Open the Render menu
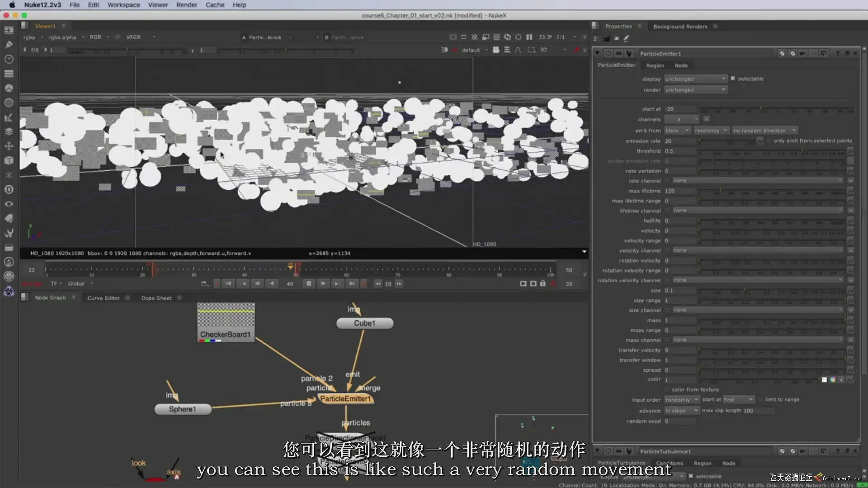This screenshot has width=868, height=488. (x=186, y=5)
